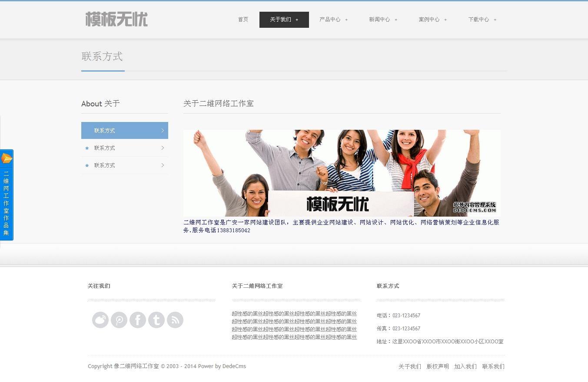The width and height of the screenshot is (588, 382).
Task: Visit the Facebook page icon
Action: (138, 320)
